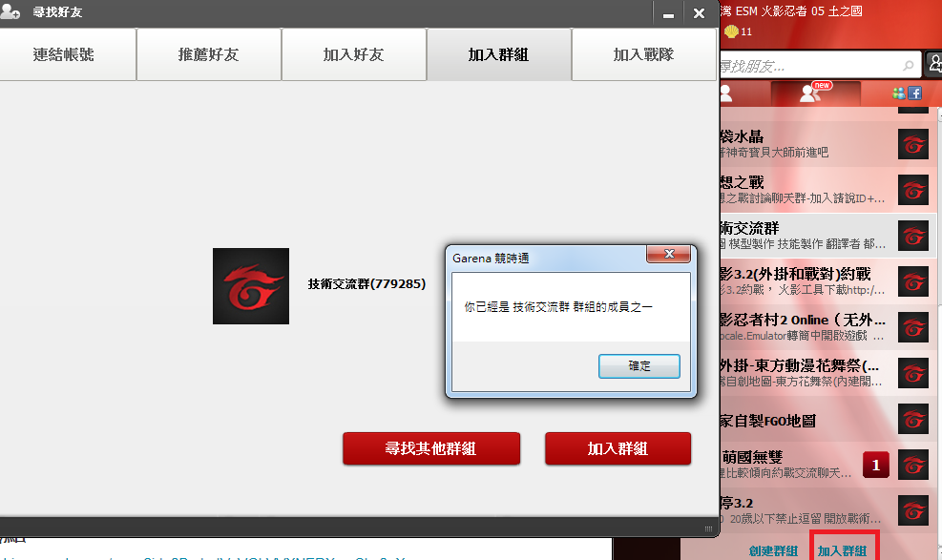The image size is (942, 560).
Task: Click Garena logo next to 術交流群
Action: [913, 236]
